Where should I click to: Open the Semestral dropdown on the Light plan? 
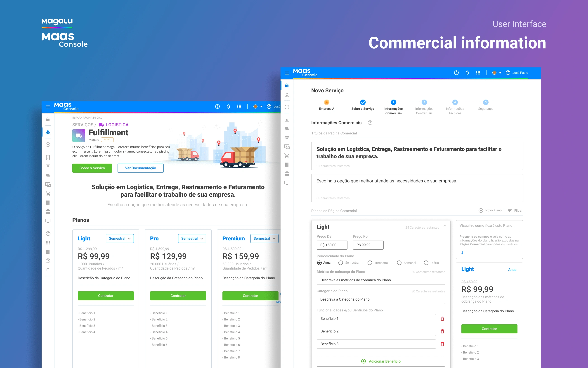(120, 239)
